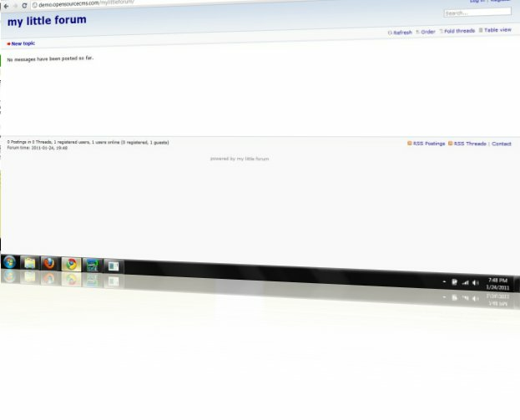Launch Firefox from the taskbar

click(x=50, y=265)
